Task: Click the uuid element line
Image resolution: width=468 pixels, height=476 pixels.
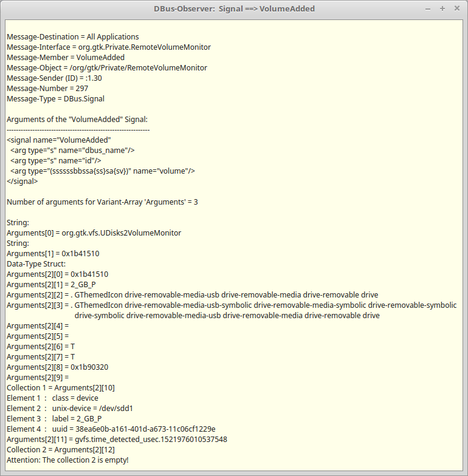Action: click(x=111, y=429)
